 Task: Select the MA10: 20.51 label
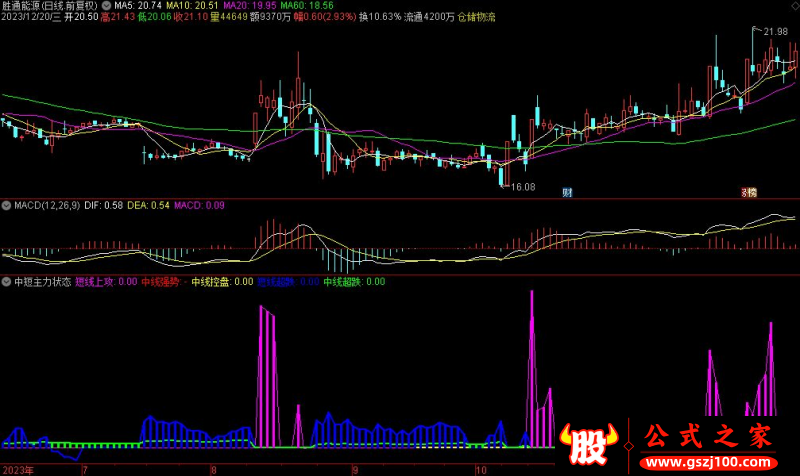(192, 6)
